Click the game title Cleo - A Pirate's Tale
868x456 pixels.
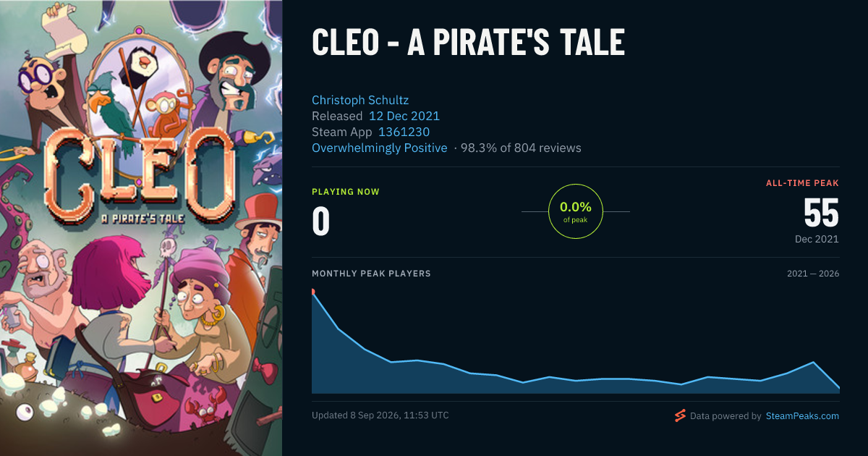point(468,43)
